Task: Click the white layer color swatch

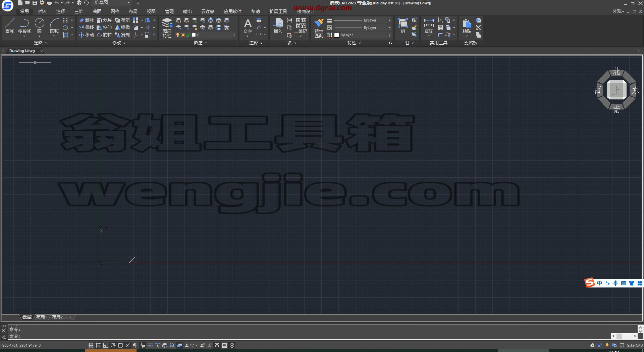Action: tap(194, 35)
